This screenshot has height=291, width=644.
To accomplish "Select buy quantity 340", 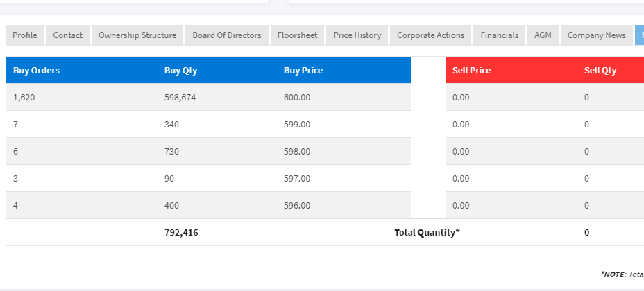I will [171, 125].
